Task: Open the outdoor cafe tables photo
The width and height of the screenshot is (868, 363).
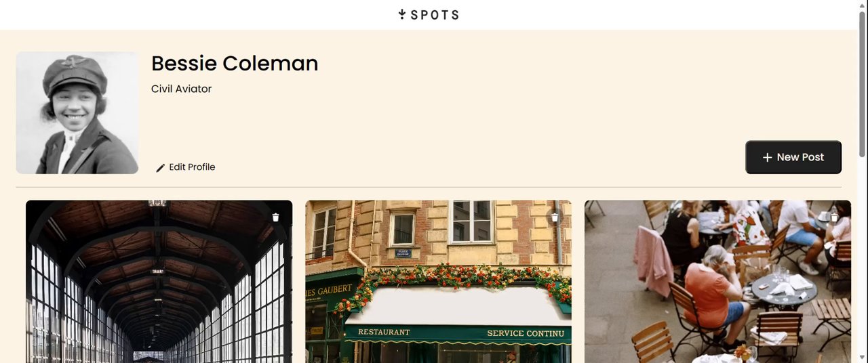Action: [717, 282]
